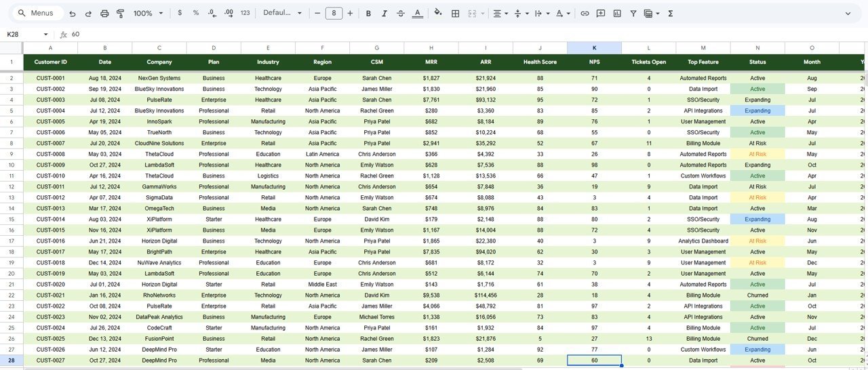Insert a chart from the toolbar
The width and height of the screenshot is (868, 370).
coord(617,14)
